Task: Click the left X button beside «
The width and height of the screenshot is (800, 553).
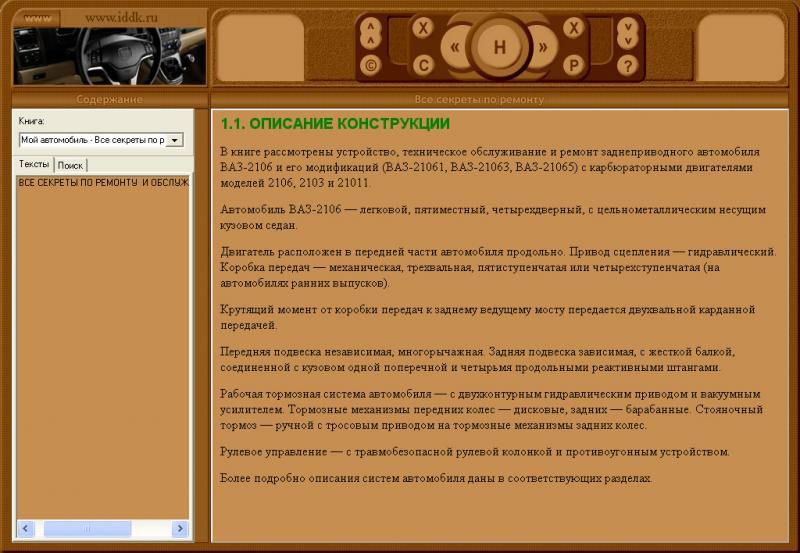Action: [423, 28]
